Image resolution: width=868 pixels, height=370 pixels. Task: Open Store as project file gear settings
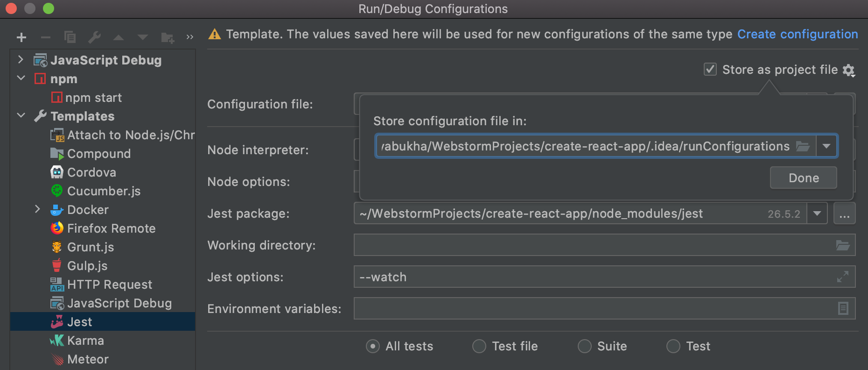(x=849, y=70)
